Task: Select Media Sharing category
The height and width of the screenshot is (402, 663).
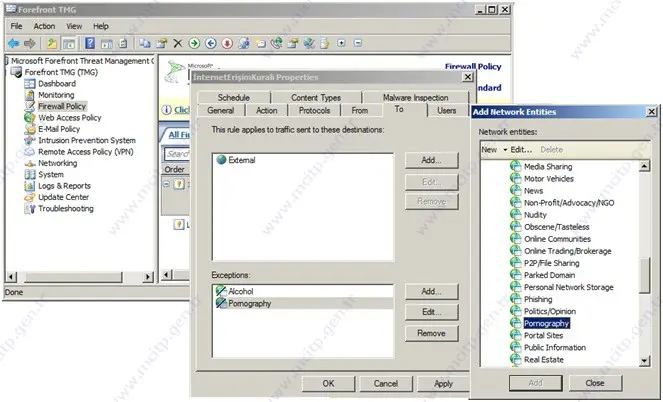Action: [548, 167]
